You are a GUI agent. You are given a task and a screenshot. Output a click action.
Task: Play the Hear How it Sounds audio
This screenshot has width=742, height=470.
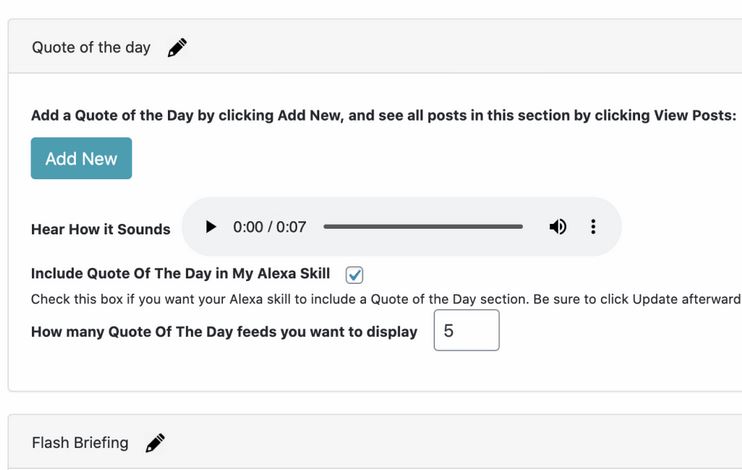[211, 227]
